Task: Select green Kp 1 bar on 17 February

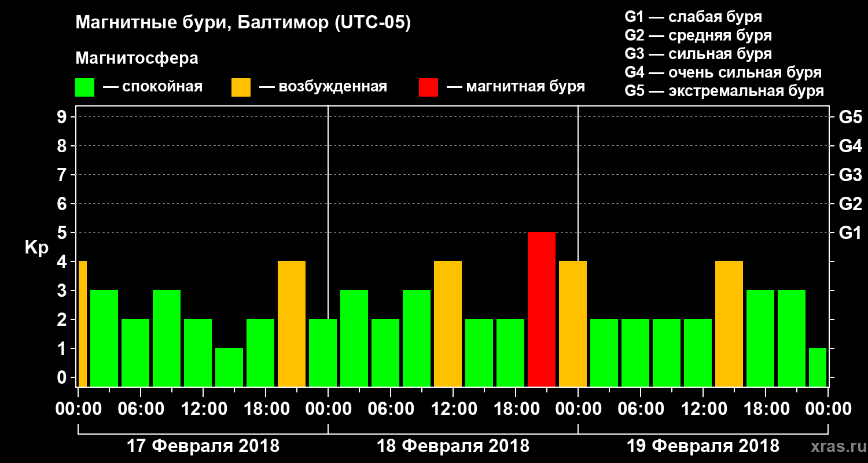Action: tap(229, 368)
